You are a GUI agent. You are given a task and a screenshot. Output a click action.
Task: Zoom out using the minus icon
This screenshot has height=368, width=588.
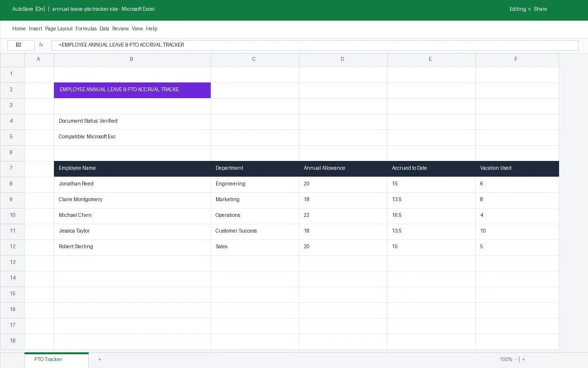click(515, 360)
